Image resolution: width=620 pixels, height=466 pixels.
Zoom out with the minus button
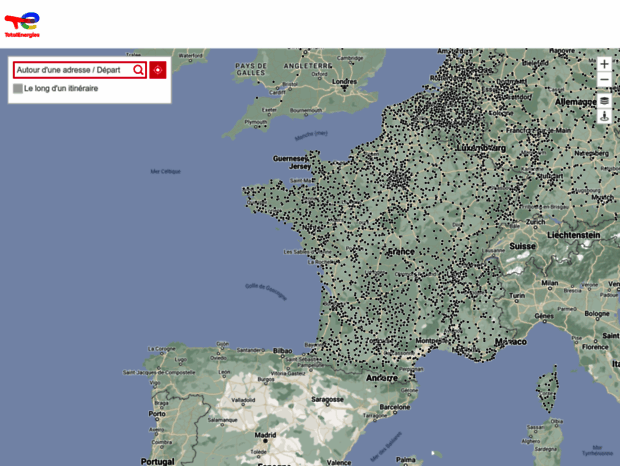(x=604, y=80)
